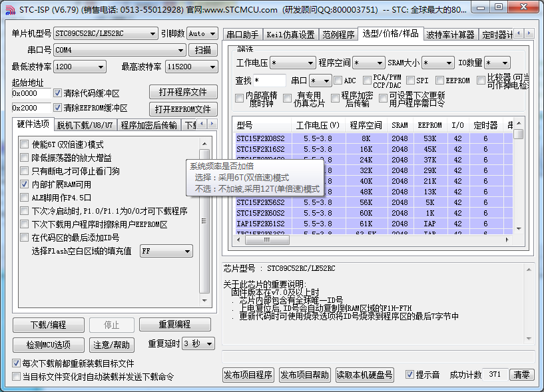
Task: Open 程序空间 filter dropdown
Action: tap(369, 63)
